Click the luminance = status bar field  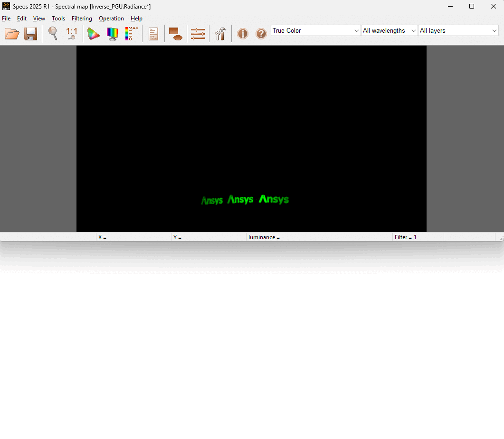(320, 237)
